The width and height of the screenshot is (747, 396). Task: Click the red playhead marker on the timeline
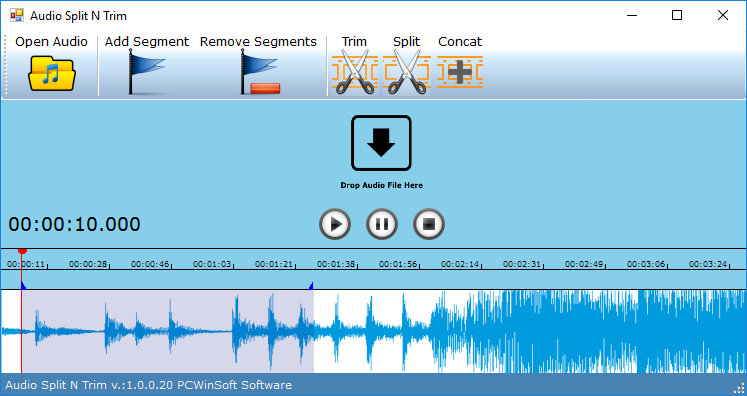click(x=22, y=251)
